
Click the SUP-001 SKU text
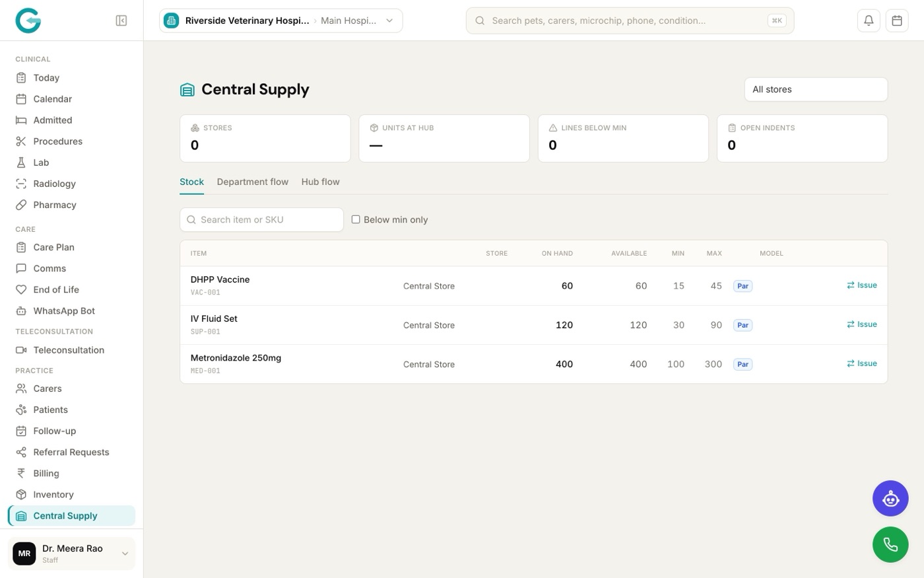[205, 332]
